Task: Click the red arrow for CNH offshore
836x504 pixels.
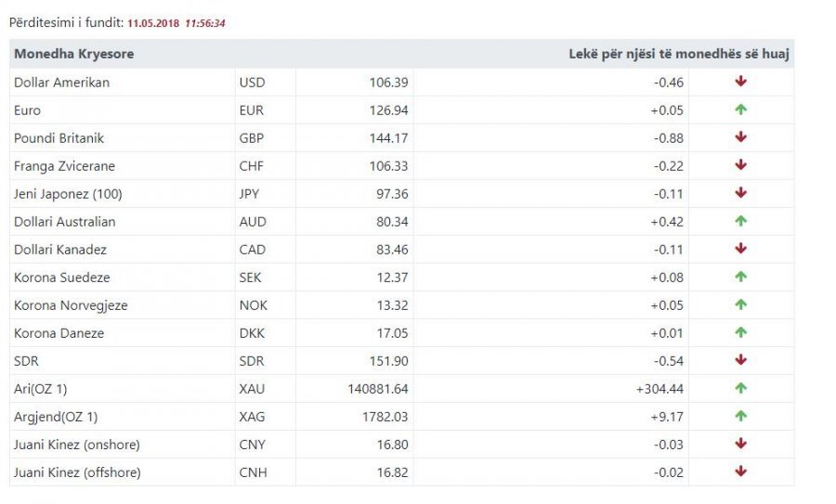Action: 740,471
